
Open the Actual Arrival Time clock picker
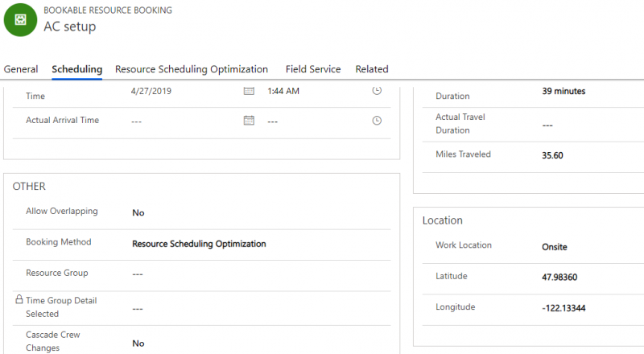click(376, 121)
